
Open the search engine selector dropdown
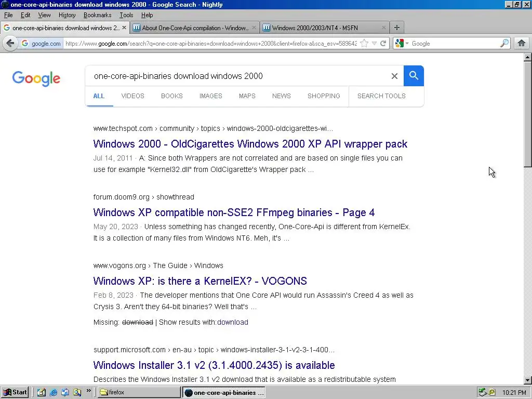click(402, 44)
